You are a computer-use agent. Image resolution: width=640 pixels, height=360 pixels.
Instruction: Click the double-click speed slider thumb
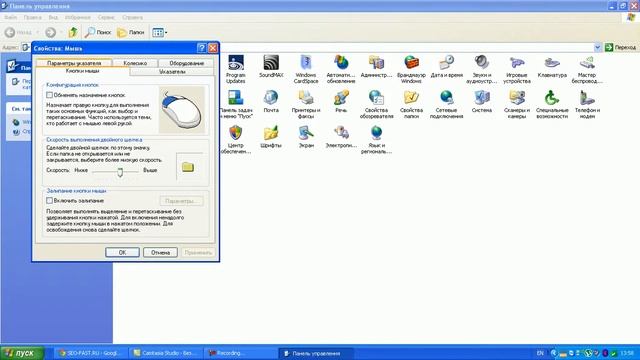click(120, 172)
